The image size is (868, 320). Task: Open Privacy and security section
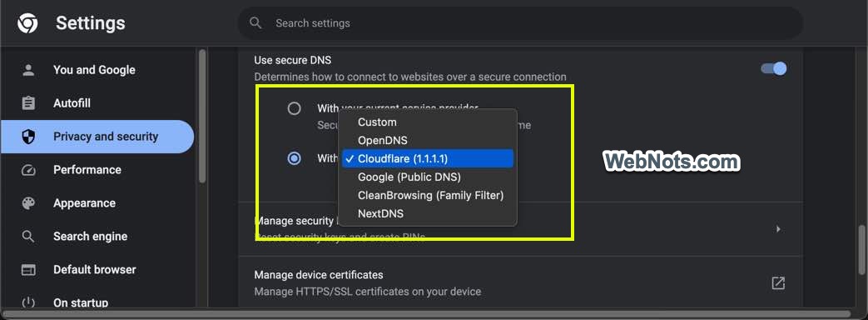coord(97,137)
